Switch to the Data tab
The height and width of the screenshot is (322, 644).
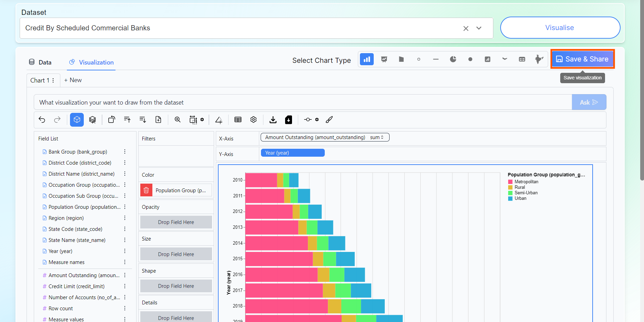coord(40,62)
